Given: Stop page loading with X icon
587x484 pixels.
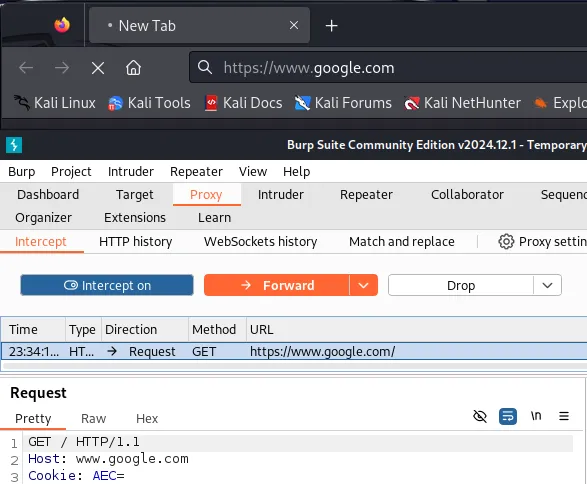Looking at the screenshot, I should (x=98, y=68).
